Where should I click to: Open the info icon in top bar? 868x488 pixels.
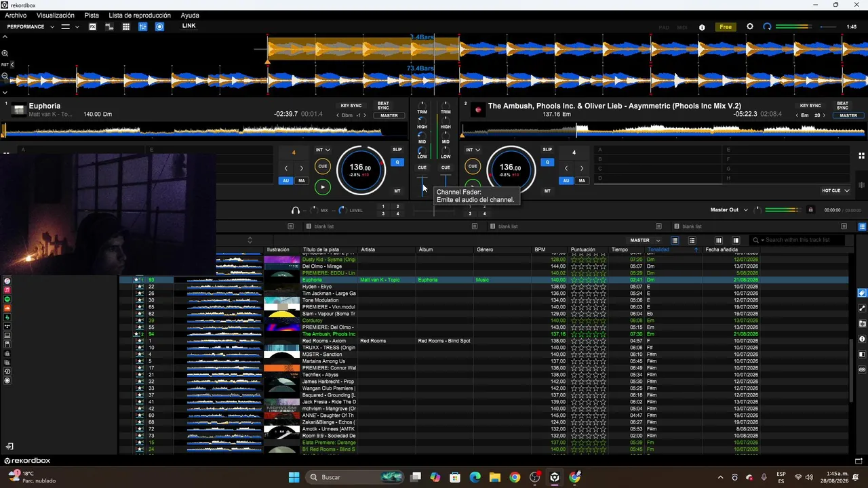click(x=702, y=27)
